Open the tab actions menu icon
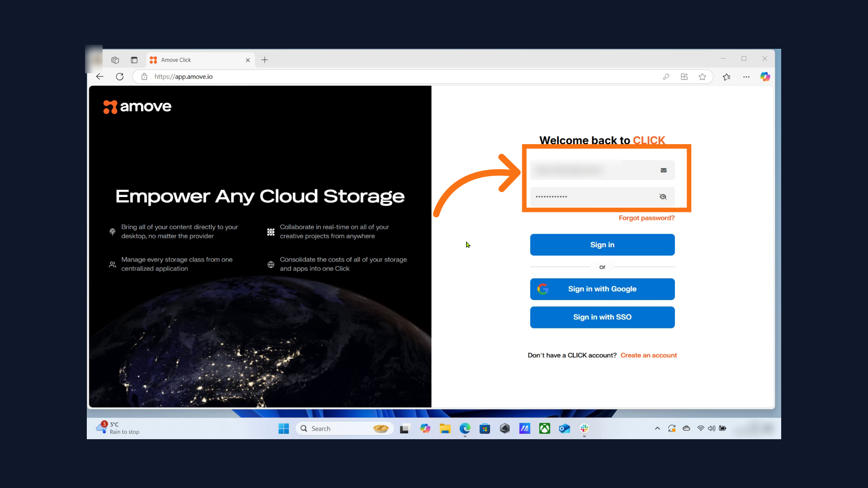The height and width of the screenshot is (488, 868). point(134,60)
